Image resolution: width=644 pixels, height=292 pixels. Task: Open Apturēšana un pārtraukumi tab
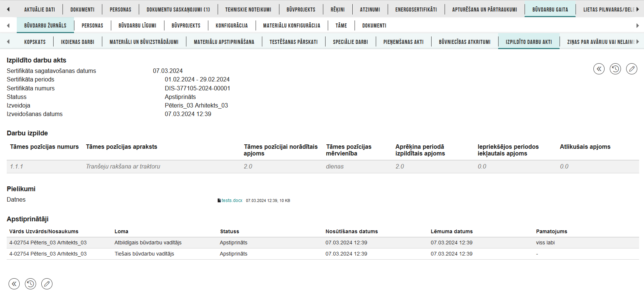pyautogui.click(x=484, y=9)
